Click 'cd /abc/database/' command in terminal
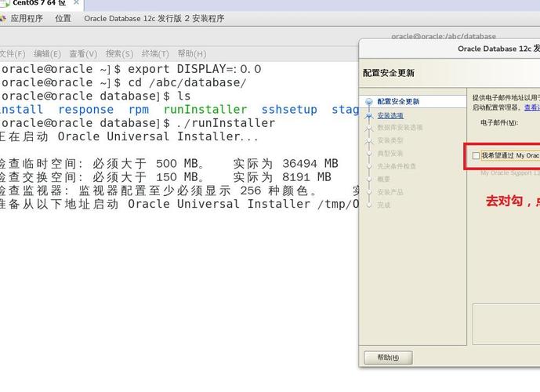This screenshot has height=392, width=540. [187, 82]
